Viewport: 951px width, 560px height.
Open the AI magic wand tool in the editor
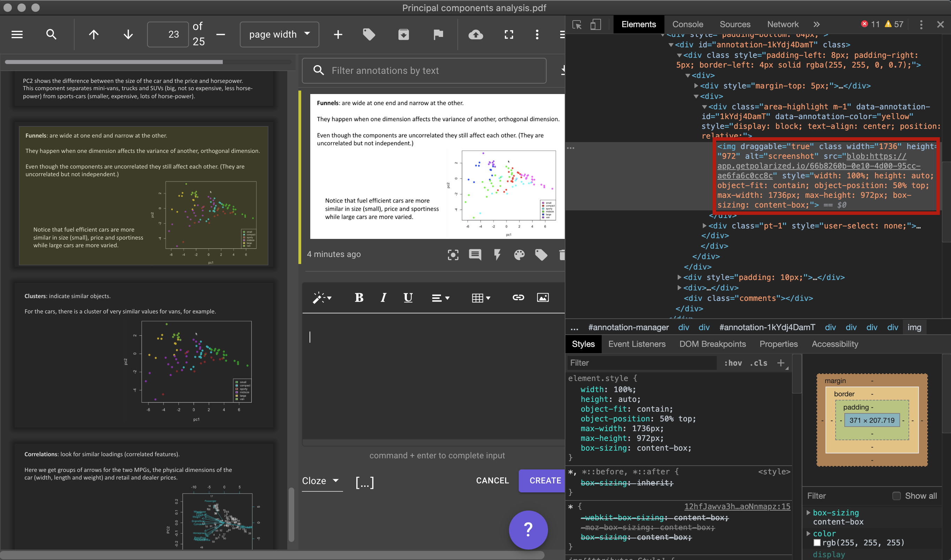click(321, 297)
